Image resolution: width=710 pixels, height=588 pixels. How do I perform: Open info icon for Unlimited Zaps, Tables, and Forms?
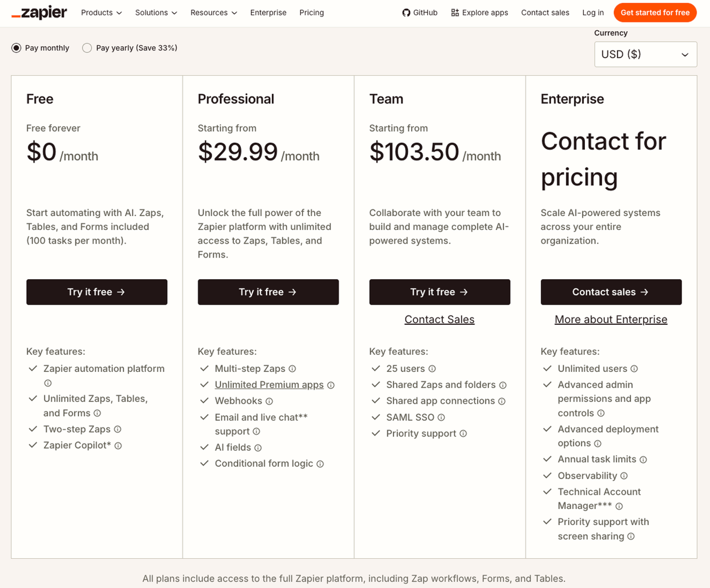97,413
